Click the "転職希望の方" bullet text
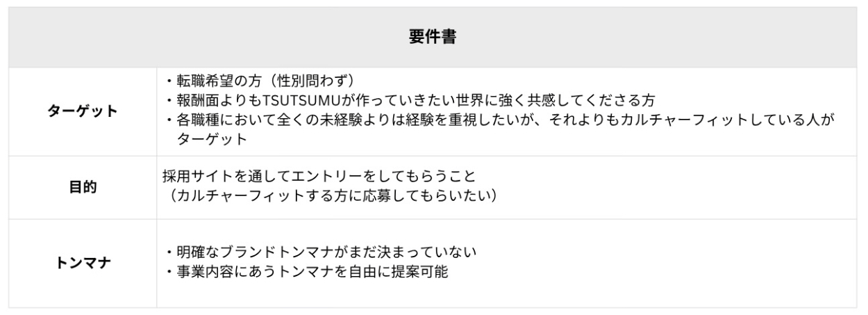Viewport: 868px width, 315px height. point(208,81)
